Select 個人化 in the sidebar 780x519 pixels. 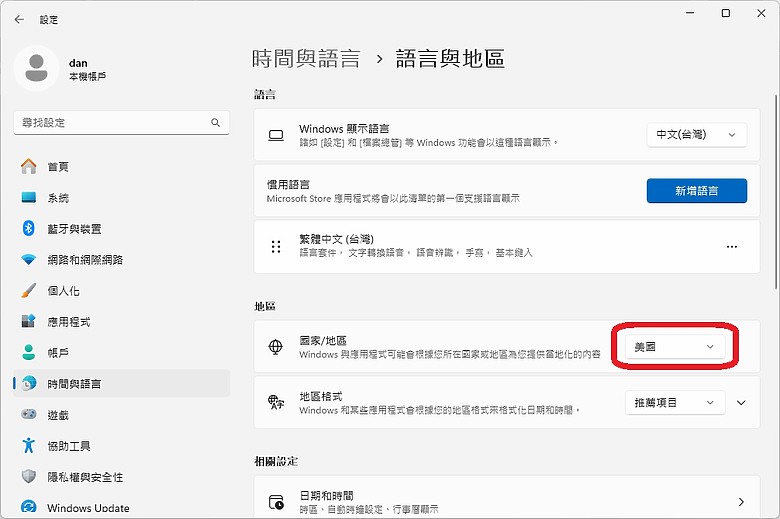(121, 291)
